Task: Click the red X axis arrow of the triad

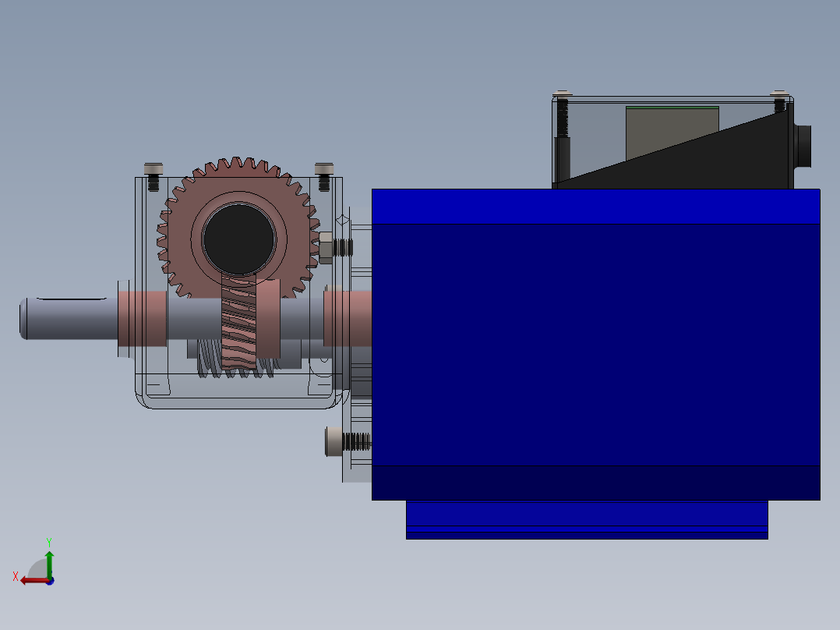Action: [x=34, y=581]
